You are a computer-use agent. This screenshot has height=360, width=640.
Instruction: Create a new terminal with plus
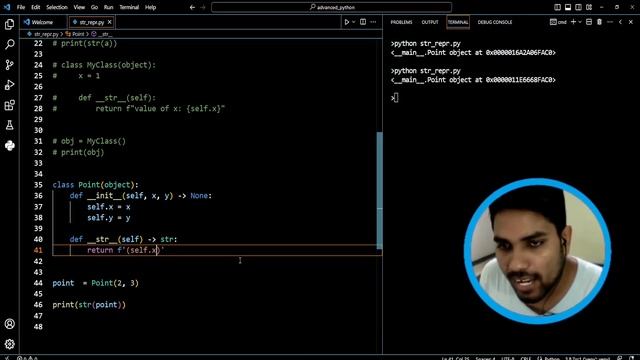pos(573,22)
